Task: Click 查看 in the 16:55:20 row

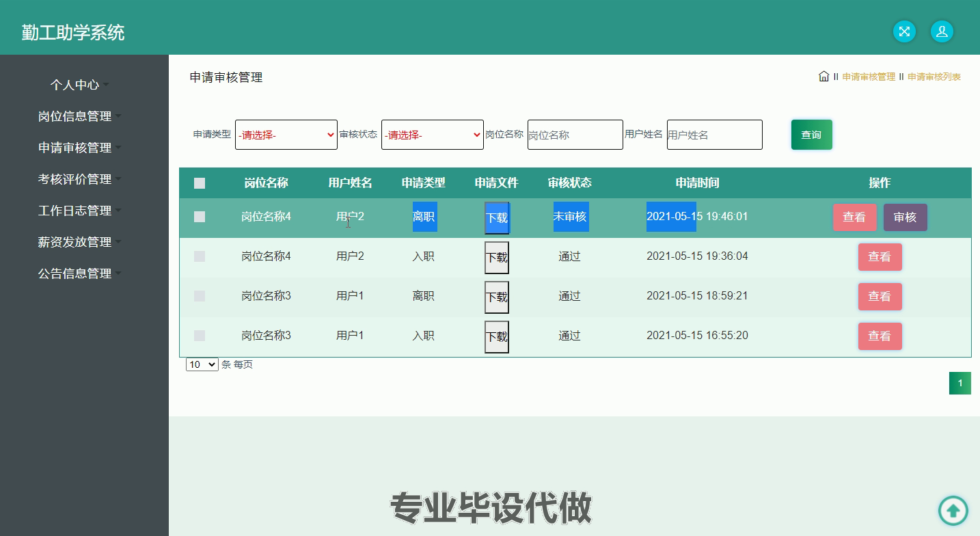Action: (x=880, y=336)
